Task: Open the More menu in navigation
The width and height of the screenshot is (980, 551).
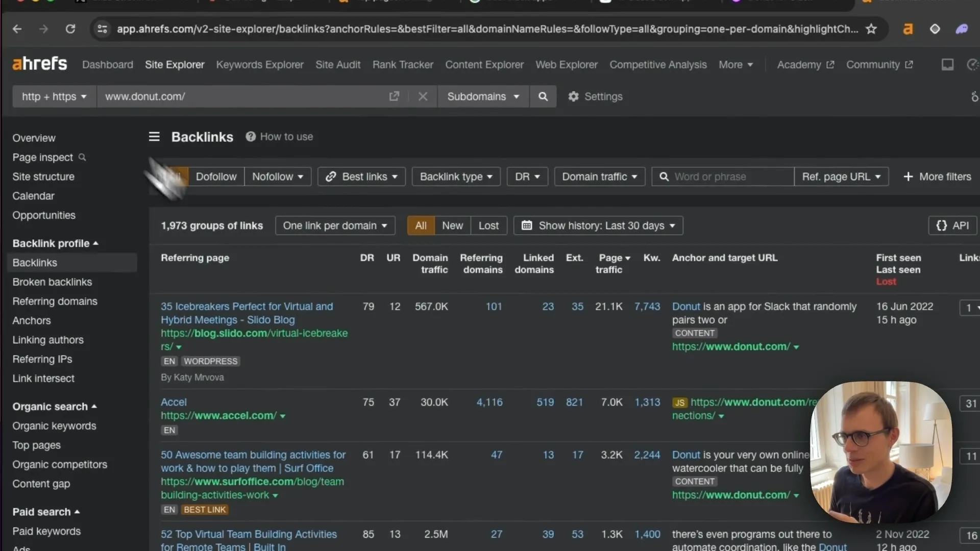Action: pyautogui.click(x=736, y=65)
